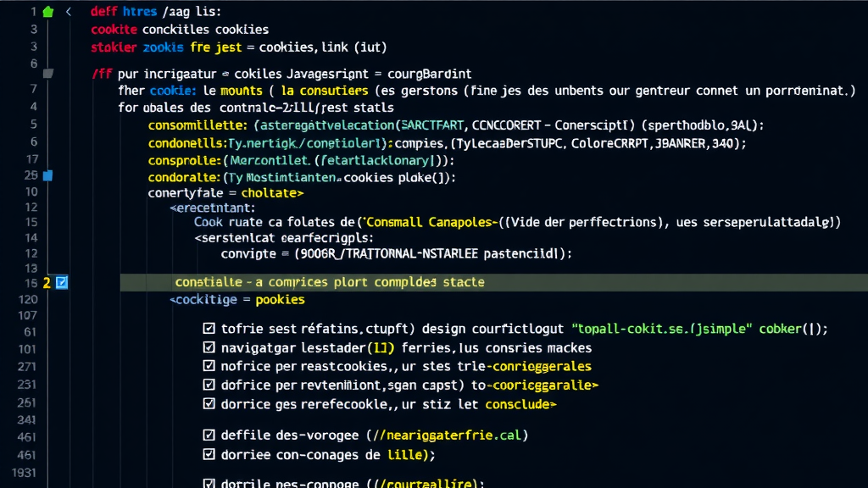Image resolution: width=868 pixels, height=488 pixels.
Task: Check the box on the "deffile des-vorogee" line
Action: tap(209, 435)
